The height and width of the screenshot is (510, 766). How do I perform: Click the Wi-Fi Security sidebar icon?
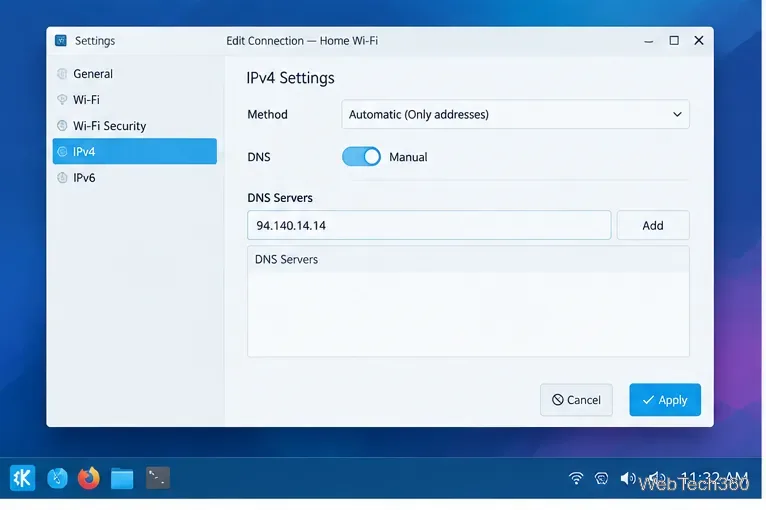coord(62,126)
